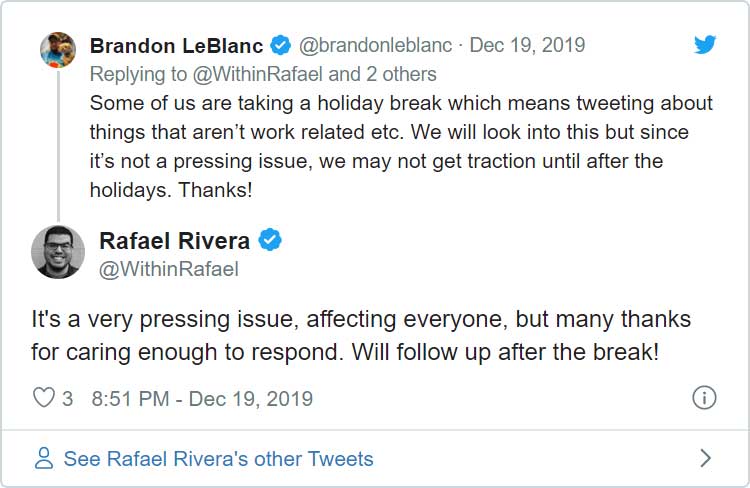Click the 8:51 PM - Dec 19, 2019 timestamp
Image resolution: width=750 pixels, height=488 pixels.
pyautogui.click(x=201, y=398)
